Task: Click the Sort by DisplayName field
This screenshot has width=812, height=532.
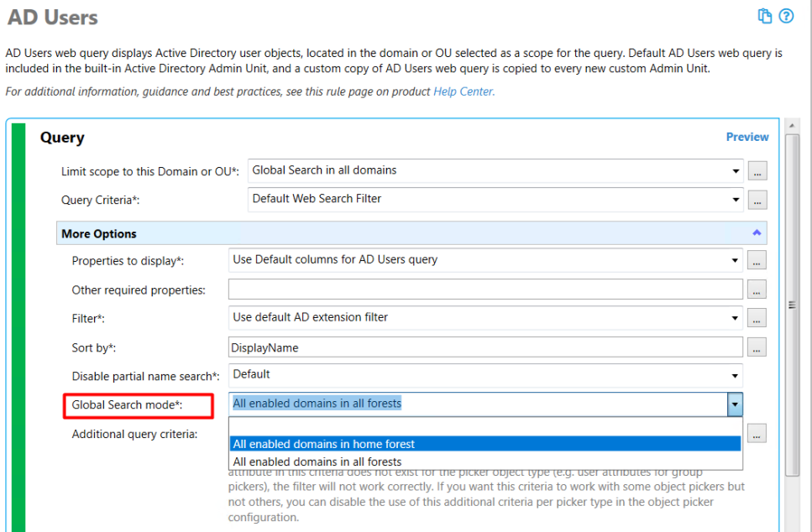Action: [485, 347]
